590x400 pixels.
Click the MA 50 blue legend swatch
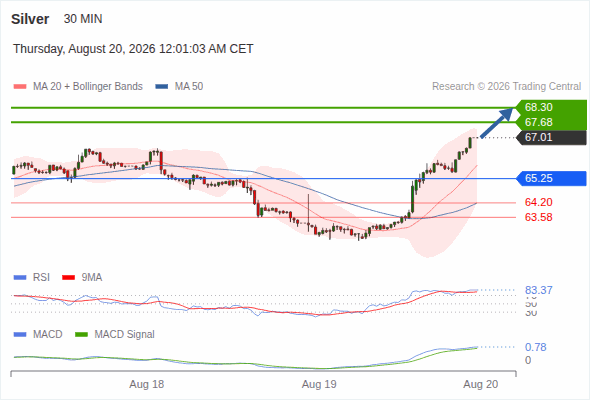point(162,87)
